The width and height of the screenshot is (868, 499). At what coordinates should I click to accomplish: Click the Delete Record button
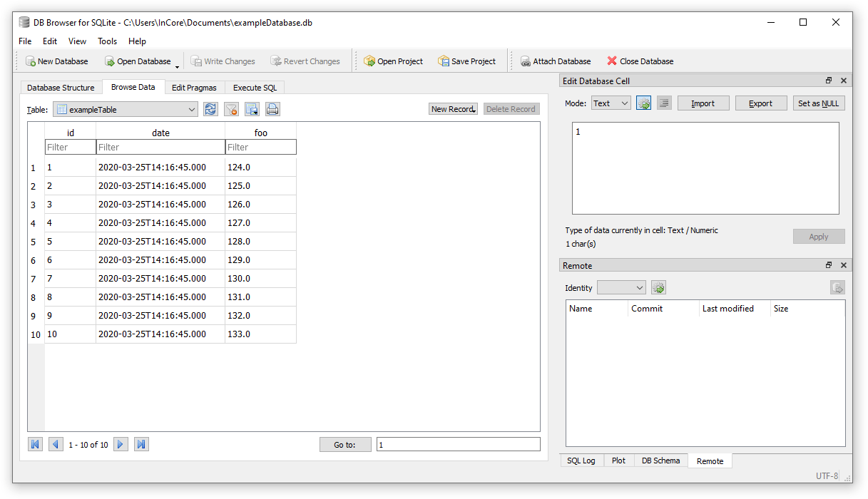(x=511, y=109)
